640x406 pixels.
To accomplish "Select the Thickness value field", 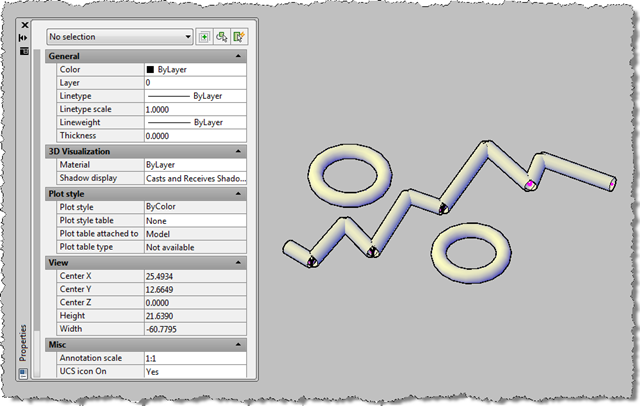I will pyautogui.click(x=194, y=136).
